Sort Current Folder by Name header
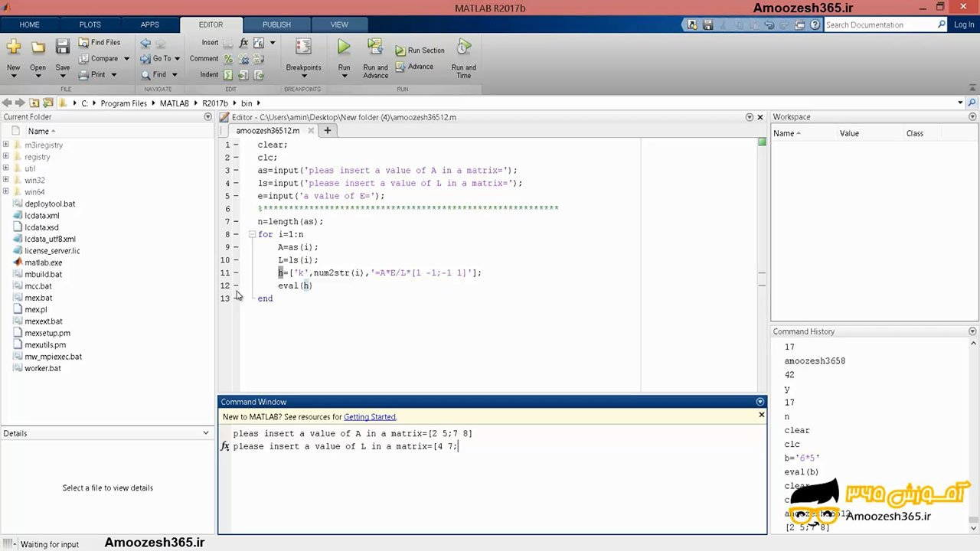This screenshot has width=980, height=551. 38,131
